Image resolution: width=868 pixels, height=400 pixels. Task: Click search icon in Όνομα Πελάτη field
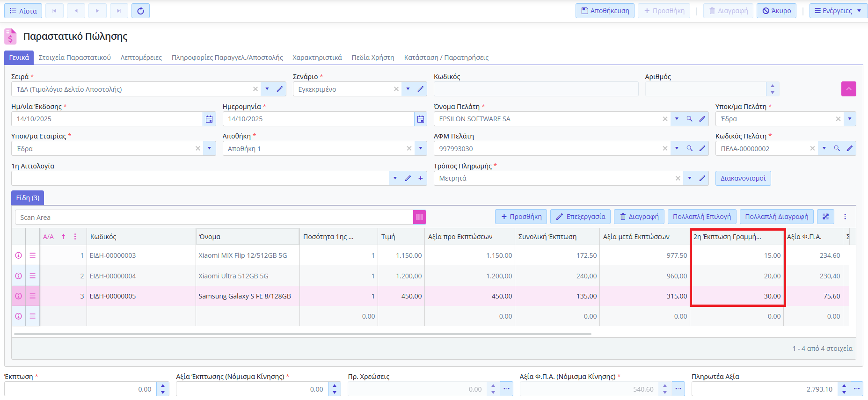(689, 119)
